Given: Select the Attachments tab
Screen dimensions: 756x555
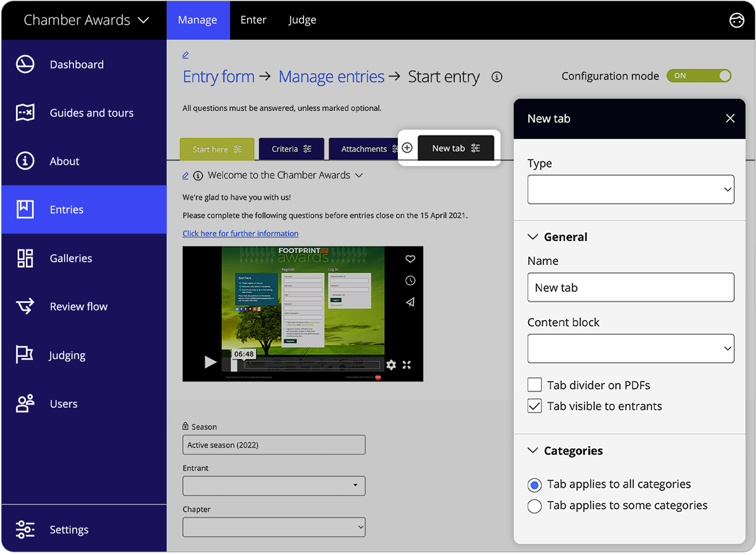Looking at the screenshot, I should click(363, 148).
